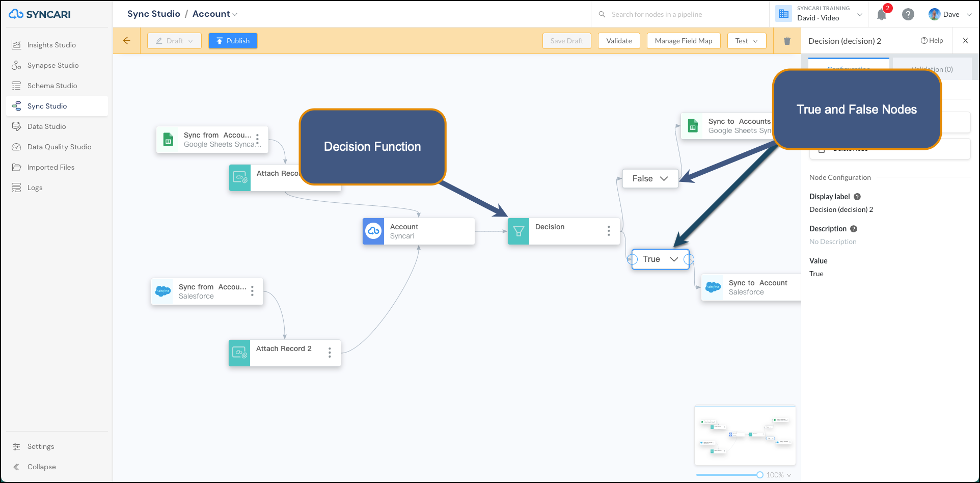The height and width of the screenshot is (483, 980).
Task: Open the 100% zoom dropdown
Action: (x=779, y=475)
